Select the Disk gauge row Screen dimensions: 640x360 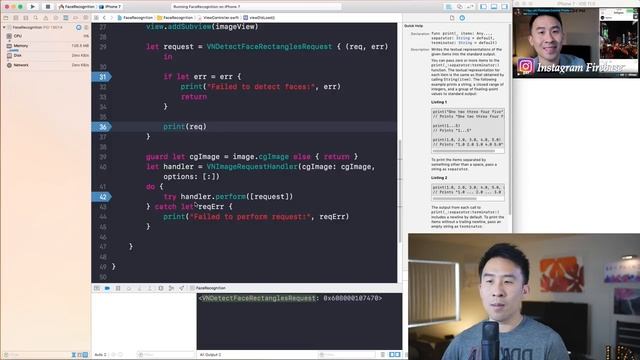point(47,56)
